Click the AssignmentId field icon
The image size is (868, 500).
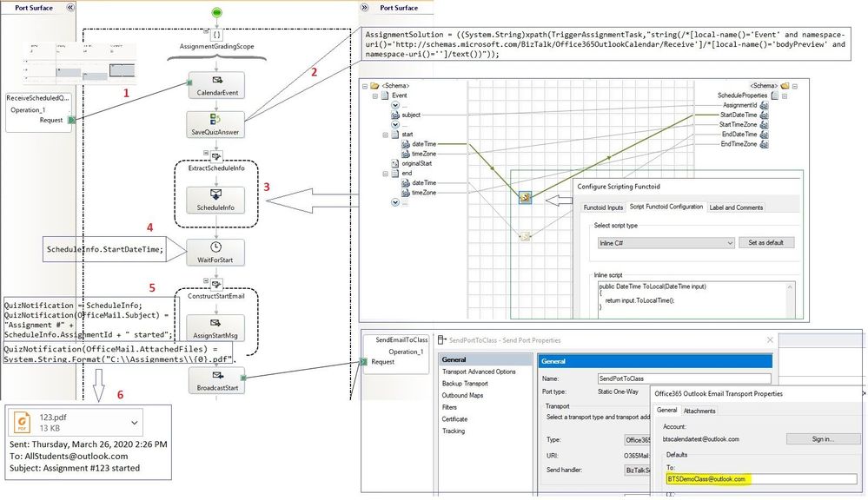764,105
